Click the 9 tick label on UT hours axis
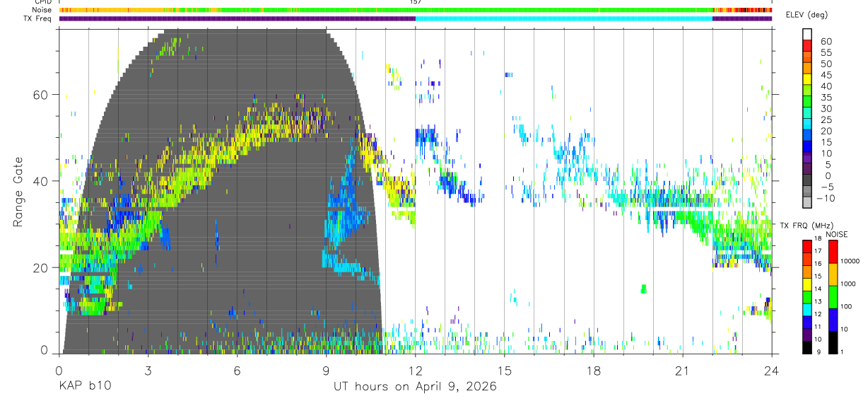 point(326,371)
